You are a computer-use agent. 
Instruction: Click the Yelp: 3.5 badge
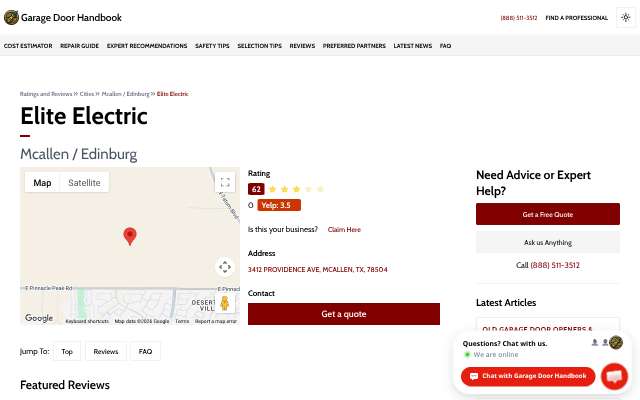point(279,205)
